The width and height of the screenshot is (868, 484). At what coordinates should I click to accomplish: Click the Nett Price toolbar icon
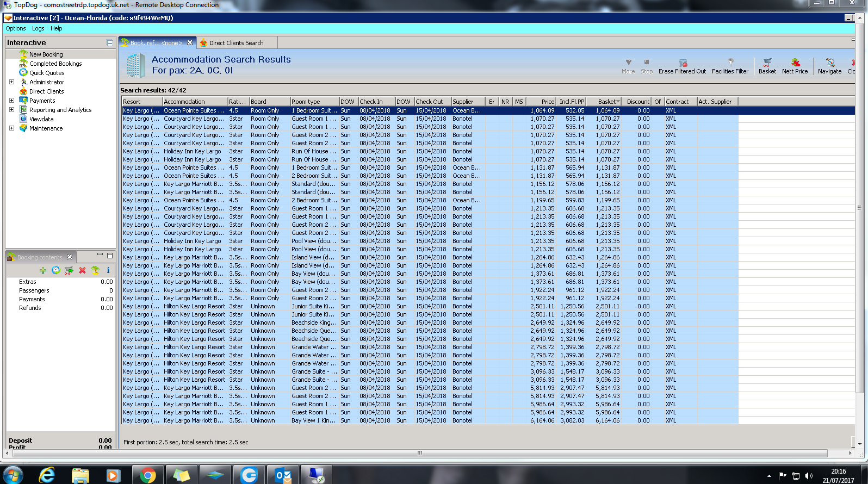(x=795, y=63)
